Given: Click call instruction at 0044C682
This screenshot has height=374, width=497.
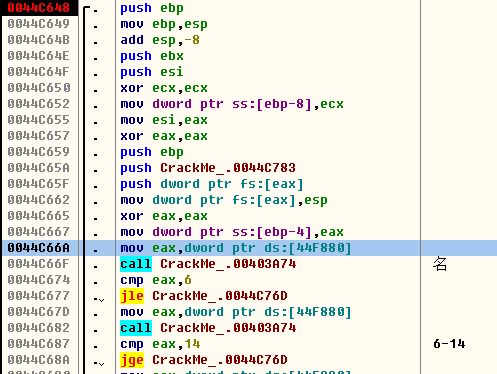Looking at the screenshot, I should 208,328.
